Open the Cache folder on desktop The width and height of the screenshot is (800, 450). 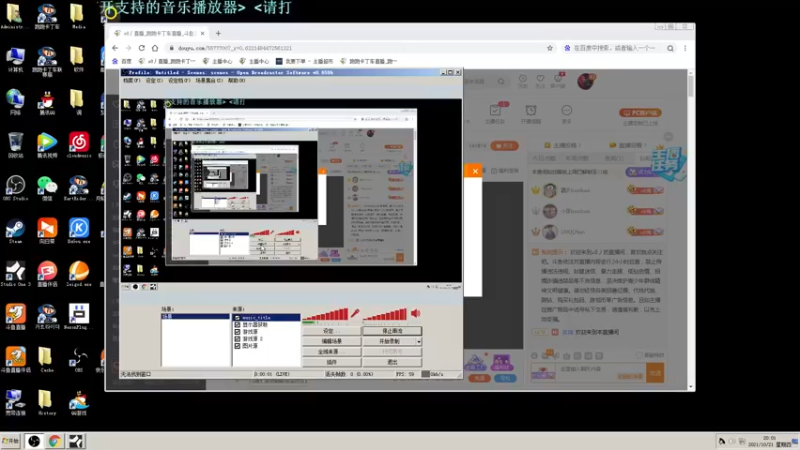coord(45,359)
